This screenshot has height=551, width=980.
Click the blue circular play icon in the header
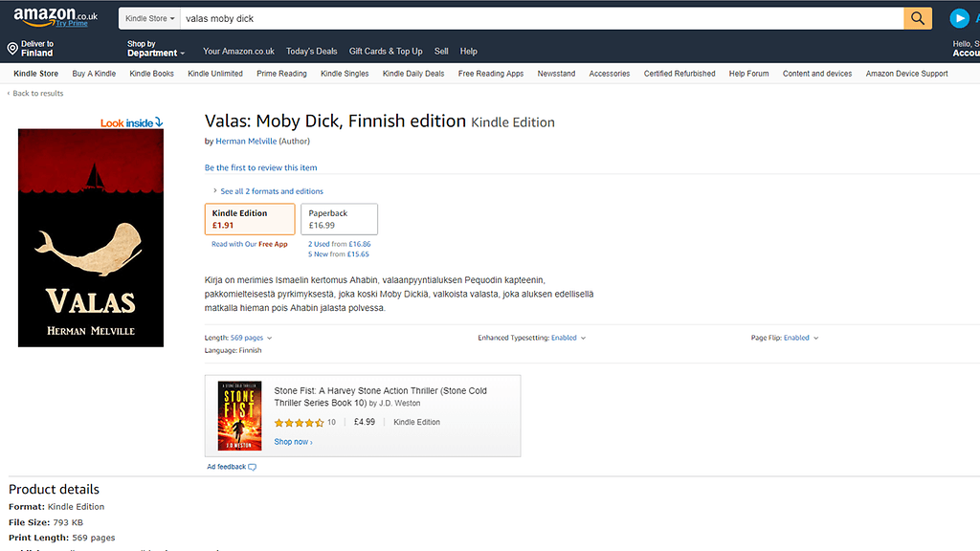click(960, 16)
